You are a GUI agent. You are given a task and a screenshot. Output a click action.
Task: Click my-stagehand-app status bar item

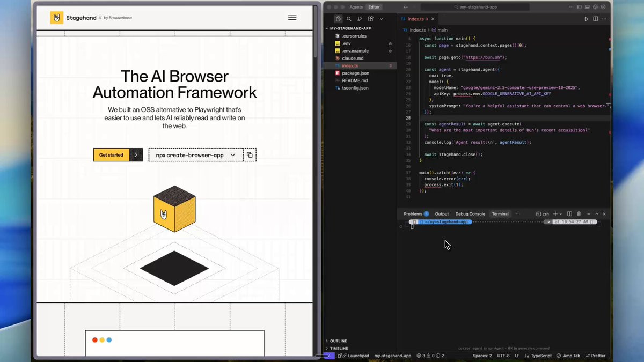393,356
